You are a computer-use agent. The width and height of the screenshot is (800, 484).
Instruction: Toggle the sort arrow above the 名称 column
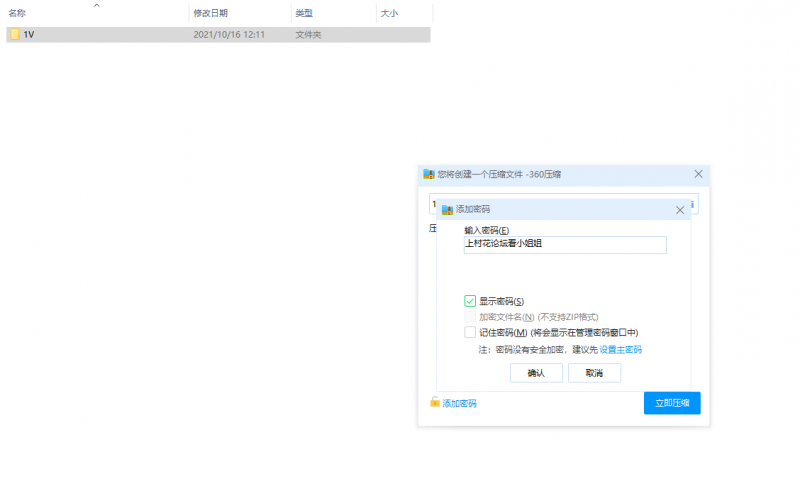(x=96, y=5)
